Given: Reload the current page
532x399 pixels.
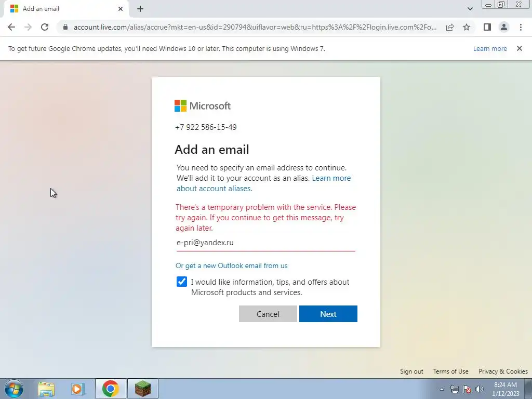Looking at the screenshot, I should click(45, 27).
